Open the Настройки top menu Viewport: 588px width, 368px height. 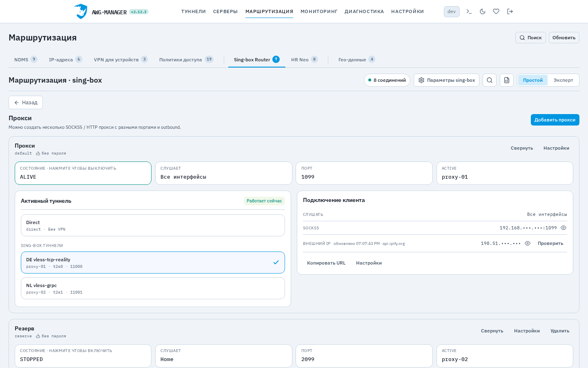click(408, 11)
